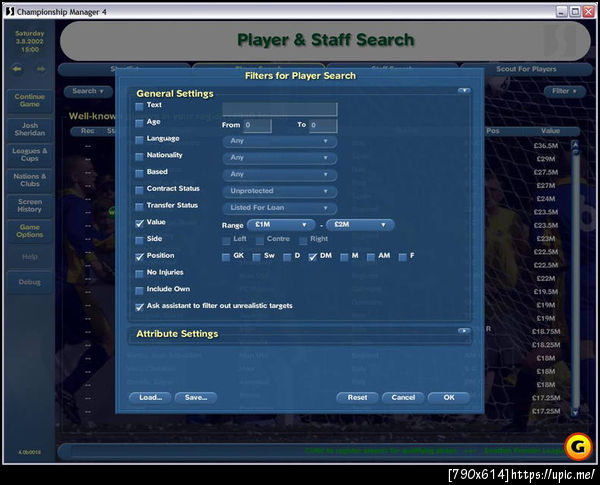Image resolution: width=600 pixels, height=485 pixels.
Task: Click the Save... button
Action: [196, 398]
